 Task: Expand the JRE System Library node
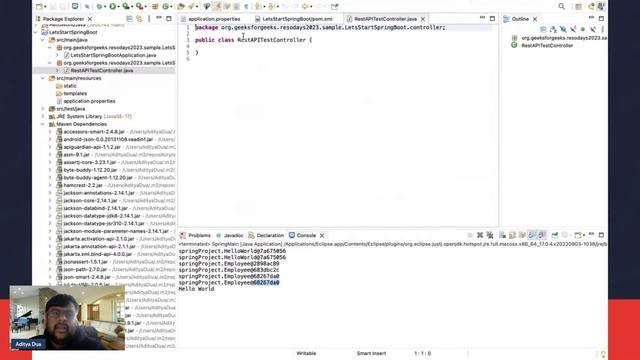pos(43,116)
